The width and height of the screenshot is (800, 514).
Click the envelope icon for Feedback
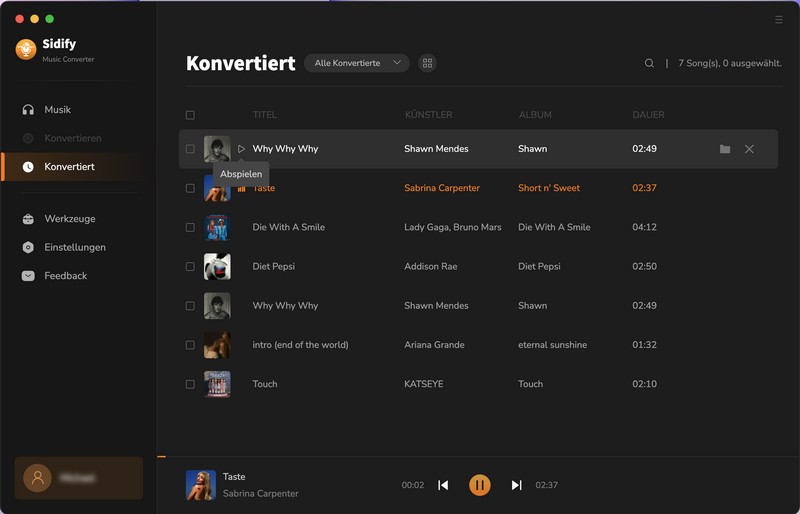(x=28, y=276)
